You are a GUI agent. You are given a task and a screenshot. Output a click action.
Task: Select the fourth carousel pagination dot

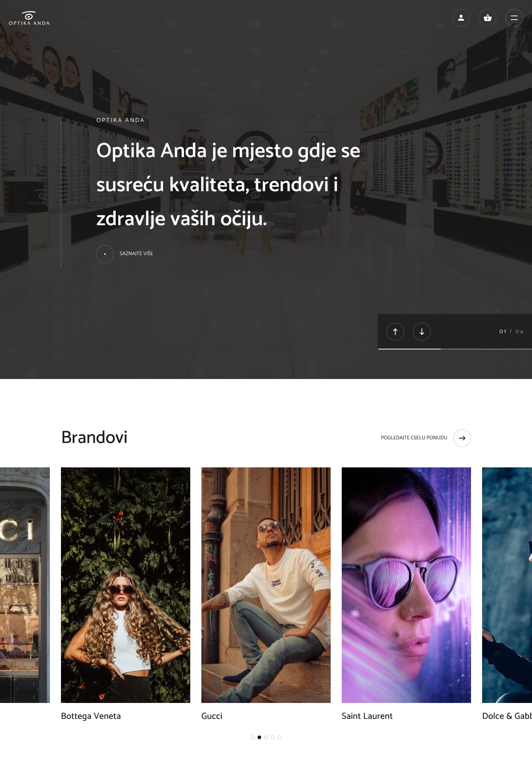[x=273, y=737]
